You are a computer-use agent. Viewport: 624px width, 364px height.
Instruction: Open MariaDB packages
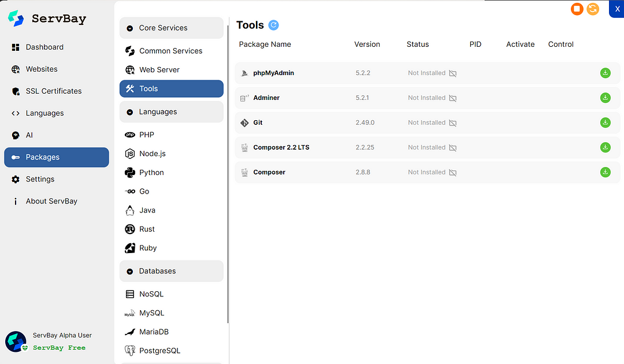coord(171,332)
